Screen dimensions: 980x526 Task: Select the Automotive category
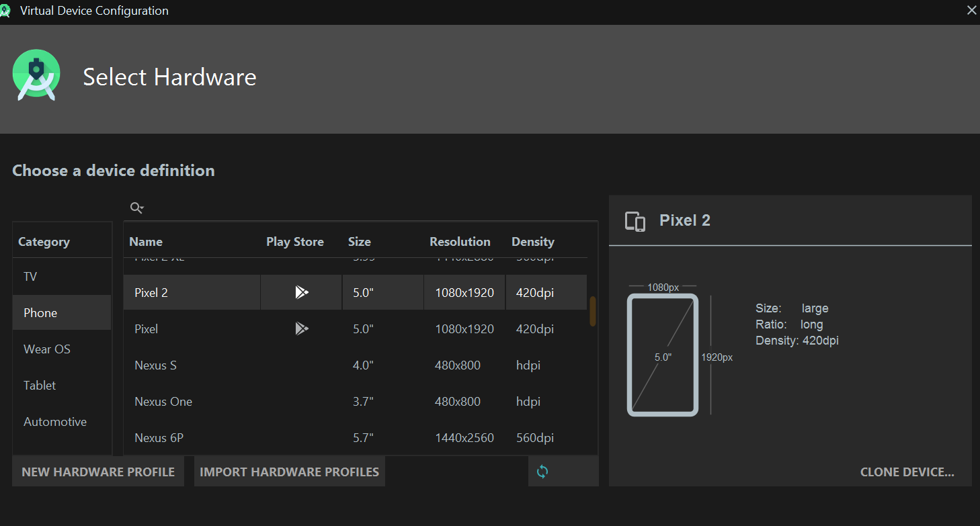click(62, 421)
